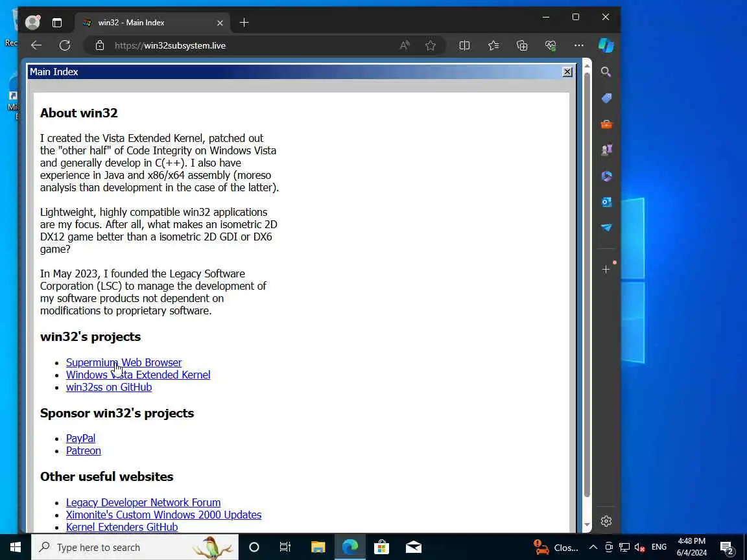Click the address bar URL win32subsystem.live
This screenshot has width=747, height=560.
[170, 46]
